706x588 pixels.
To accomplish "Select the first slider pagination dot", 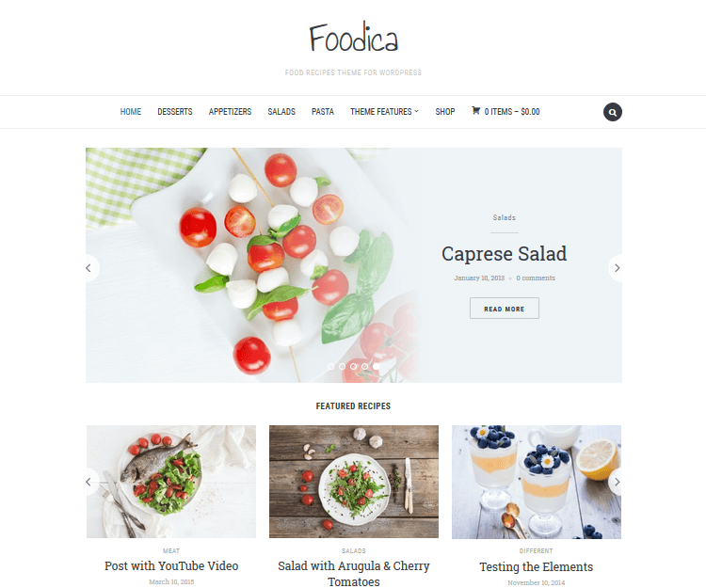I will coord(331,367).
